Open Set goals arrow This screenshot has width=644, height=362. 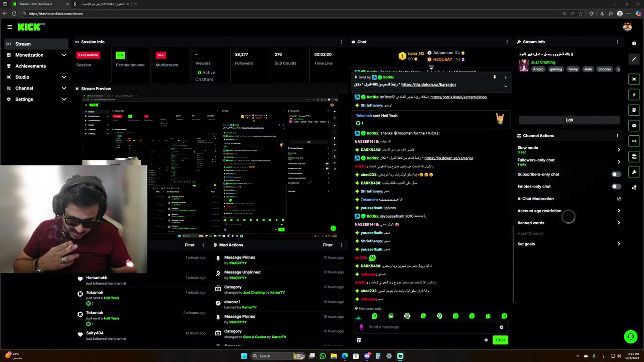(x=619, y=244)
